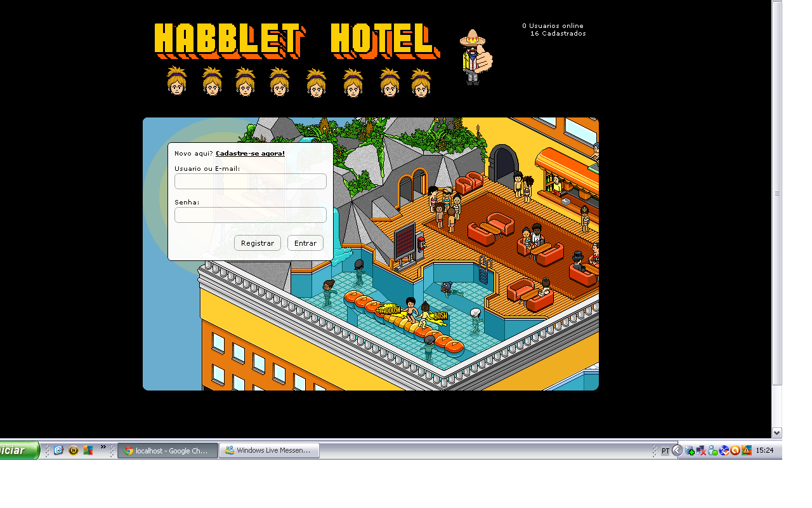Click the page scrollbar down arrow
This screenshot has height=508, width=812.
tap(777, 432)
